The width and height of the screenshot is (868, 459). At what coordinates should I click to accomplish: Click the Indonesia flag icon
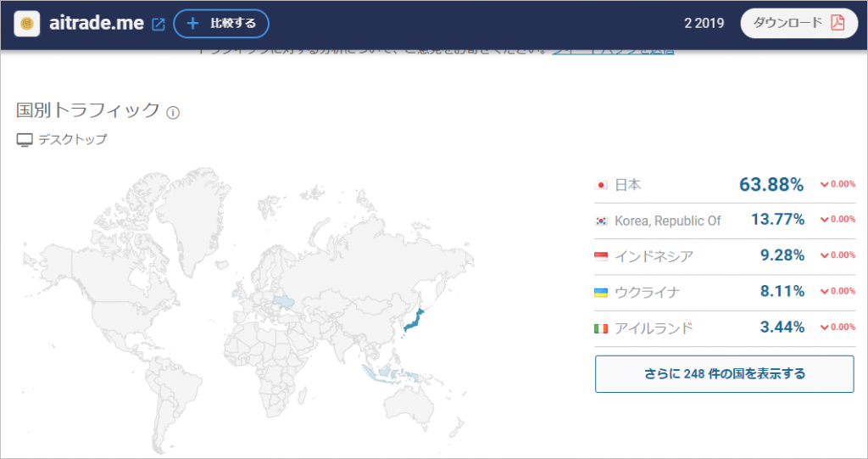pyautogui.click(x=601, y=257)
